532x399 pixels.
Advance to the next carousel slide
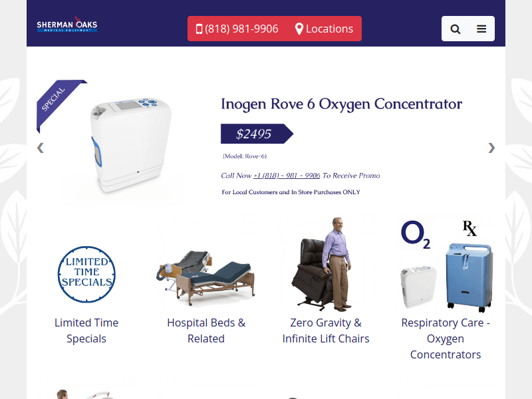click(x=491, y=148)
